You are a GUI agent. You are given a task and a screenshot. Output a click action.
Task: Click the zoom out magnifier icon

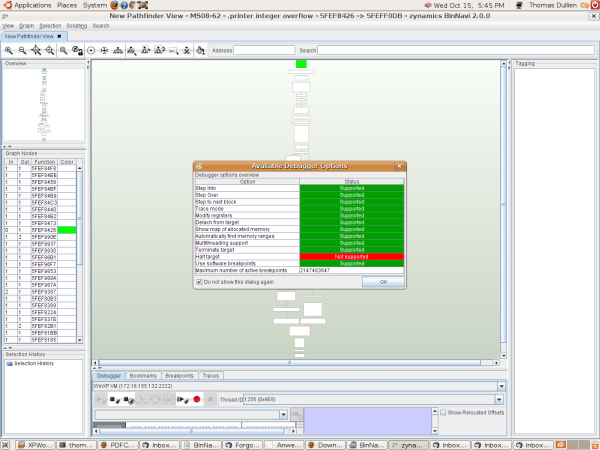point(23,49)
